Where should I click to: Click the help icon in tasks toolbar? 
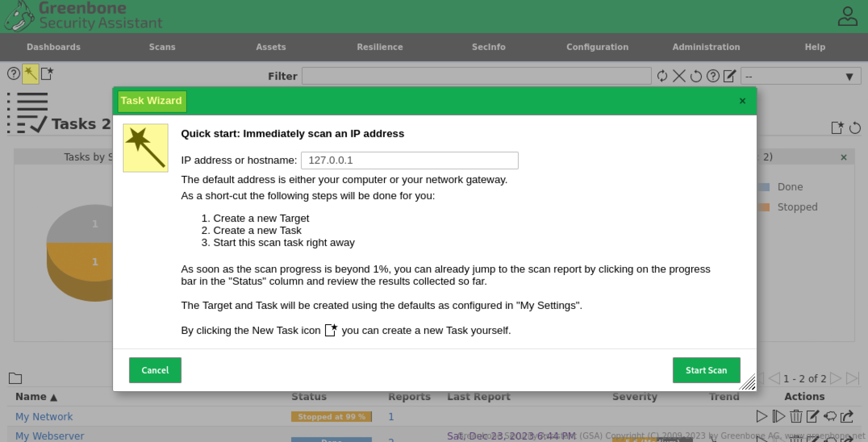point(14,74)
